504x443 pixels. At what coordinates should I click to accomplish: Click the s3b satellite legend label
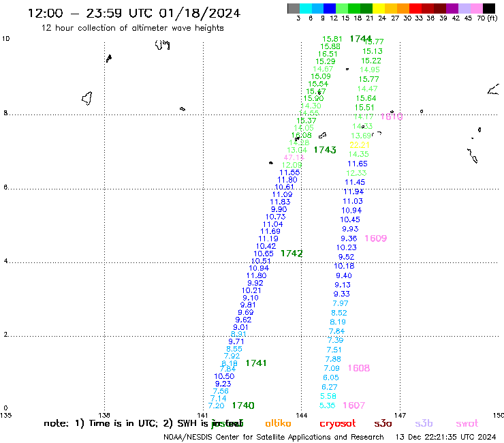[424, 424]
